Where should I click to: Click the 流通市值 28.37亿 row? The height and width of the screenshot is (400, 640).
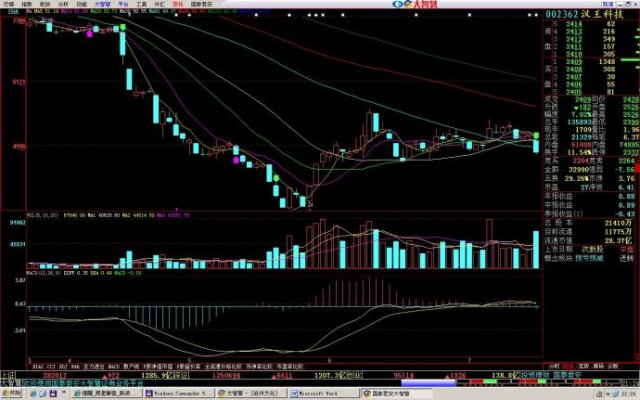[589, 241]
